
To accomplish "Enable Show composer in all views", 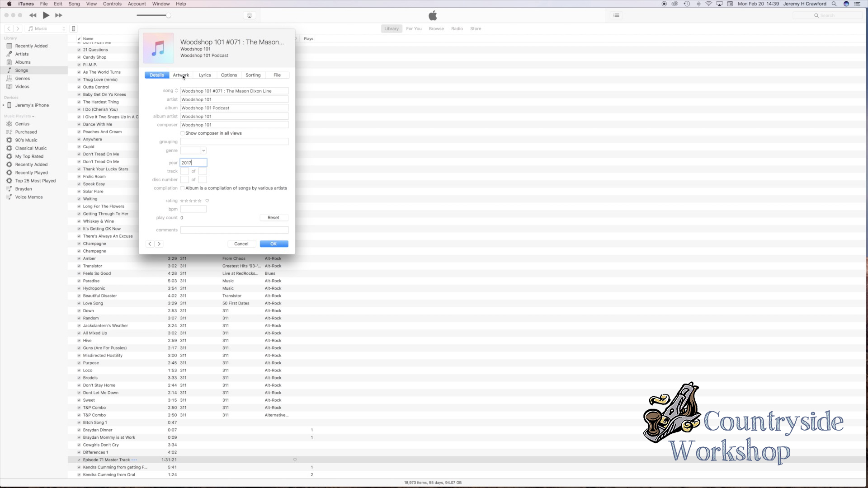I will [183, 133].
